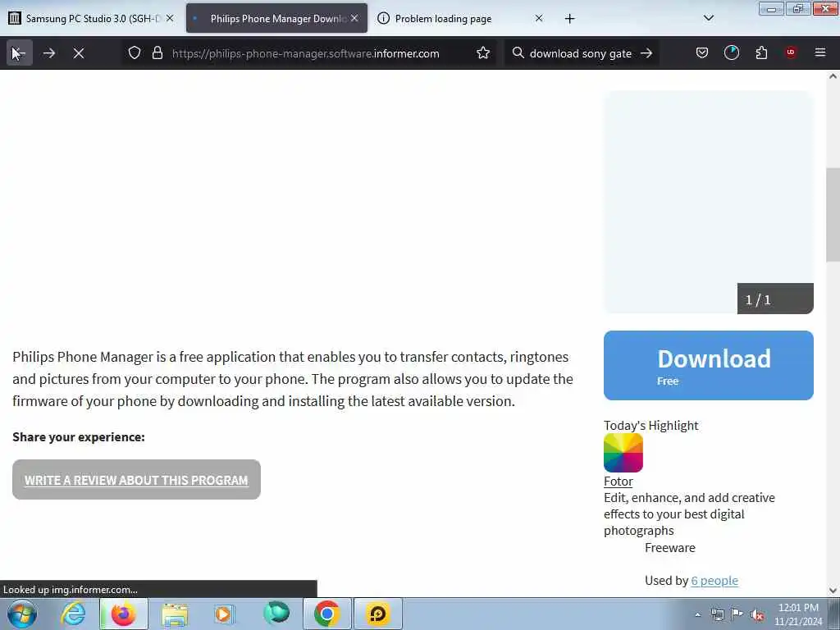Click the Freeware label

670,547
